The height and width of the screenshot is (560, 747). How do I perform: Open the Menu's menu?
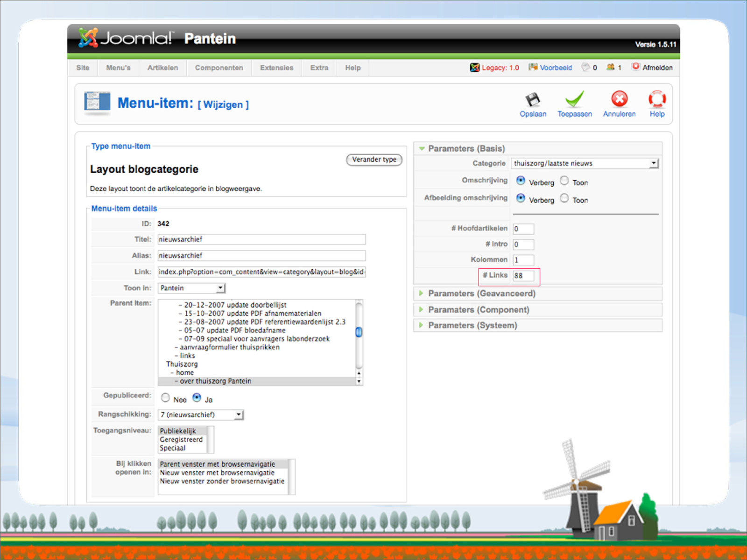(118, 68)
